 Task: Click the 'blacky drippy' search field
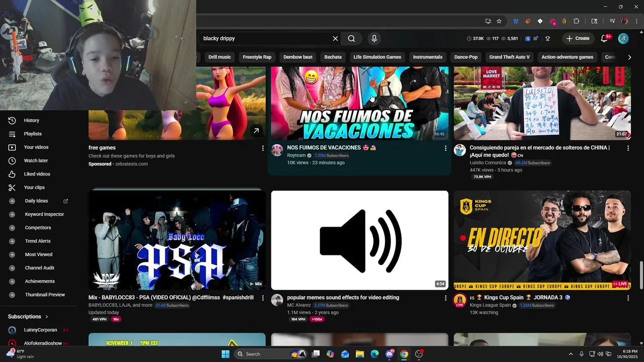coord(266,38)
